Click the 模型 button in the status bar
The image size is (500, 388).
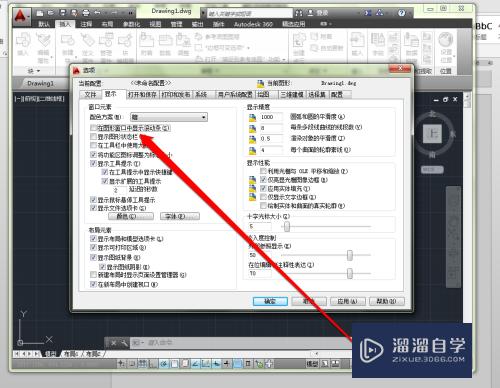[x=312, y=364]
